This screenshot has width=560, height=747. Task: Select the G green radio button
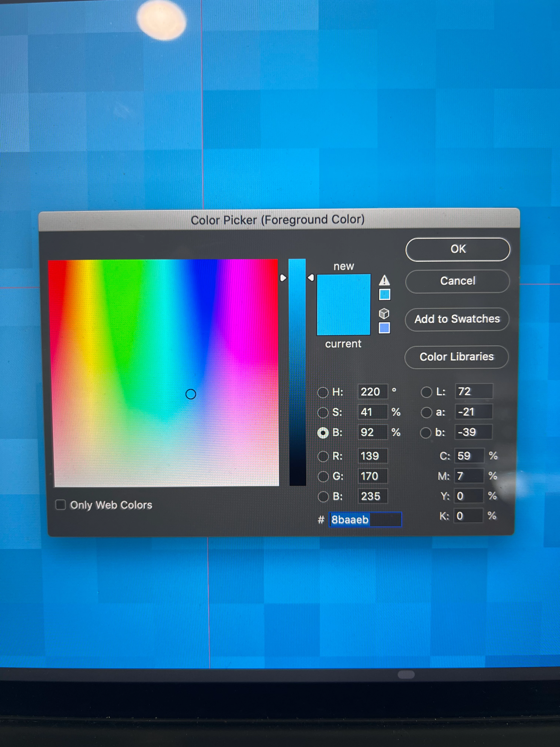[x=323, y=477]
